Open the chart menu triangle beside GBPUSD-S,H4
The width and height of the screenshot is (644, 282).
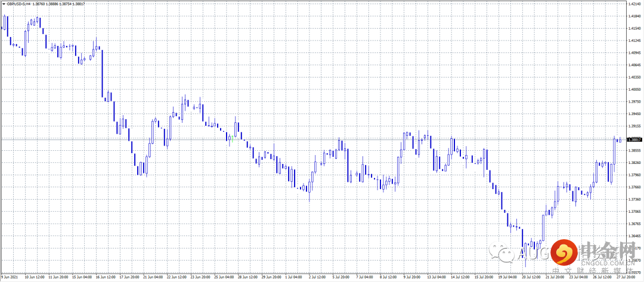[4, 4]
